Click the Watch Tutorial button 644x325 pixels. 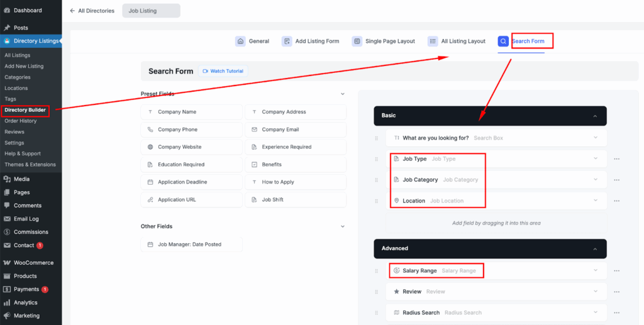(x=223, y=71)
